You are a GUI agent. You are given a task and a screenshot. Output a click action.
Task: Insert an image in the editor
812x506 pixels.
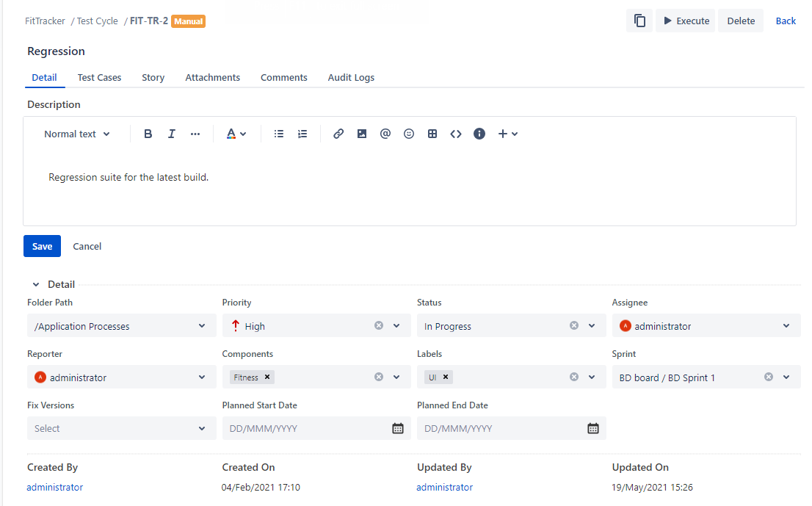pyautogui.click(x=361, y=133)
